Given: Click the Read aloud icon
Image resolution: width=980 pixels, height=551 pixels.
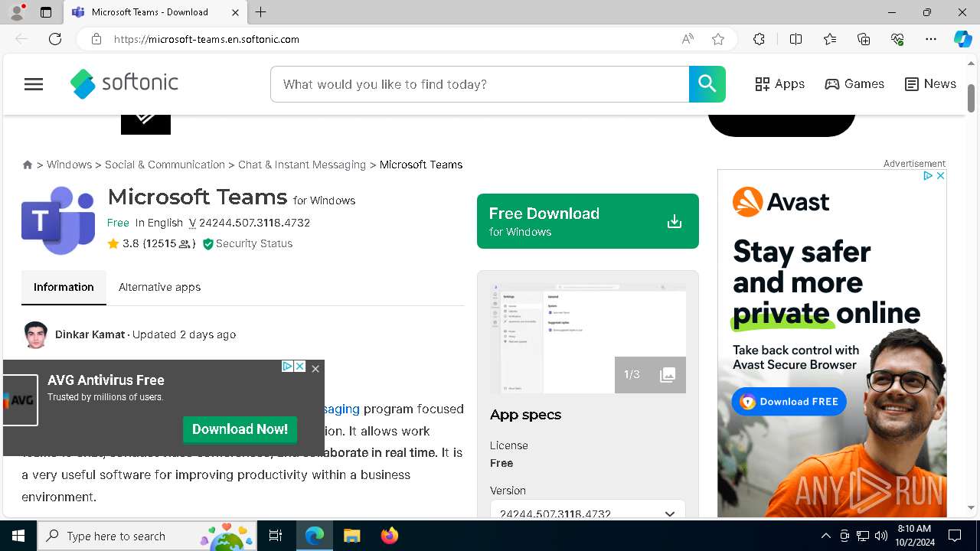Looking at the screenshot, I should click(688, 39).
